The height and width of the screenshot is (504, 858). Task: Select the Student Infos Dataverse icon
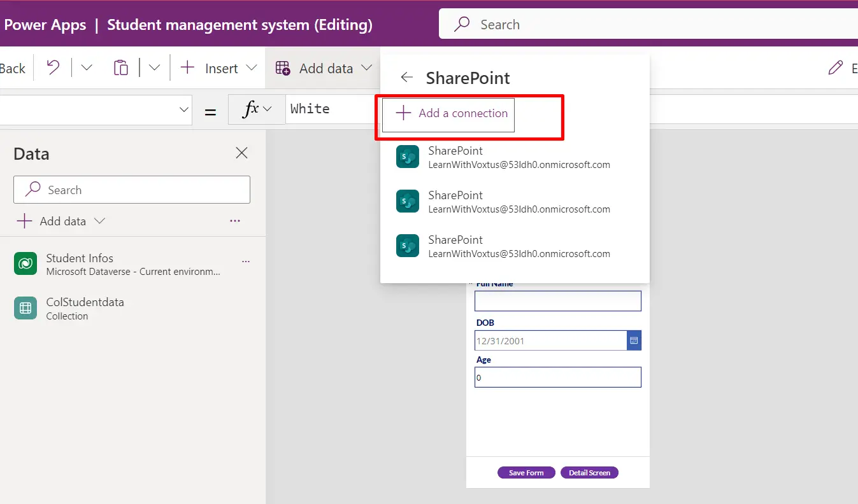tap(25, 264)
